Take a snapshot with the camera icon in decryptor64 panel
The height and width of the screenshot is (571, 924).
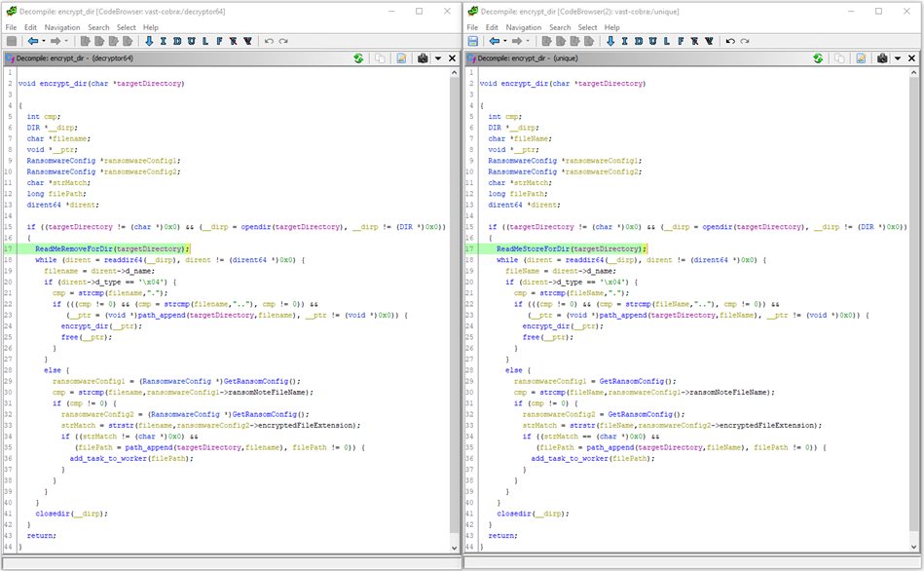coord(423,58)
